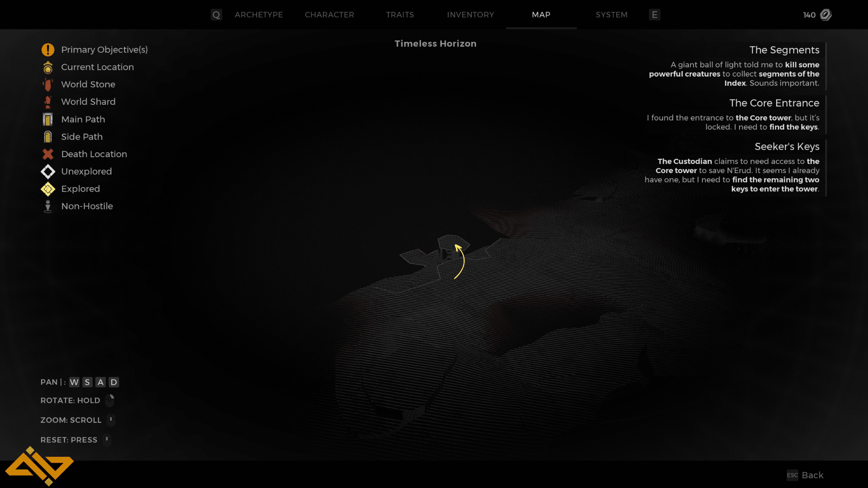The width and height of the screenshot is (868, 488).
Task: Open the Archetype tab
Action: [259, 14]
